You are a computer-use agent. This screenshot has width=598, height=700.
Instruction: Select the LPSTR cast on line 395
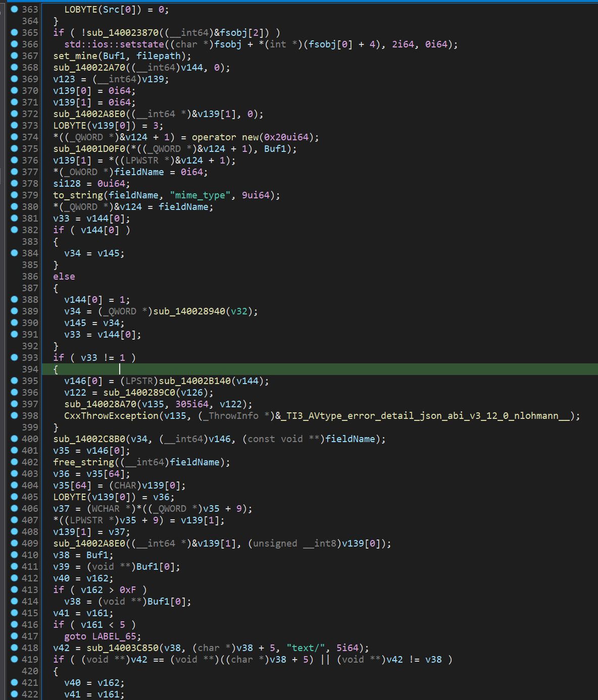tap(139, 381)
